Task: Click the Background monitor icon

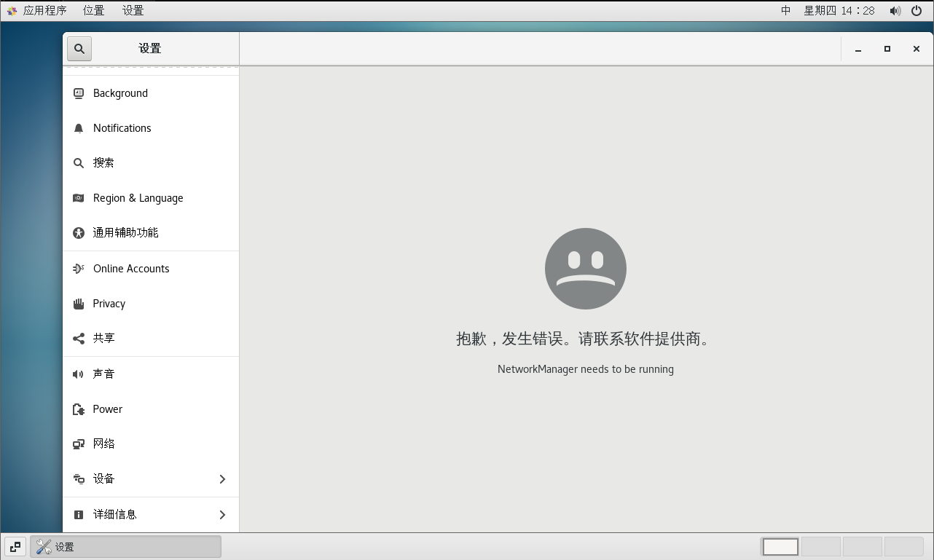Action: [79, 93]
